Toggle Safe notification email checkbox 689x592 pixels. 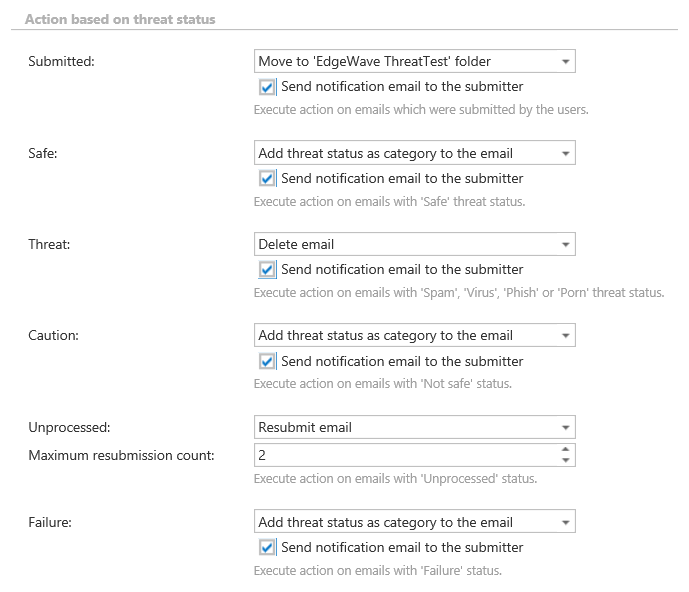click(x=267, y=178)
